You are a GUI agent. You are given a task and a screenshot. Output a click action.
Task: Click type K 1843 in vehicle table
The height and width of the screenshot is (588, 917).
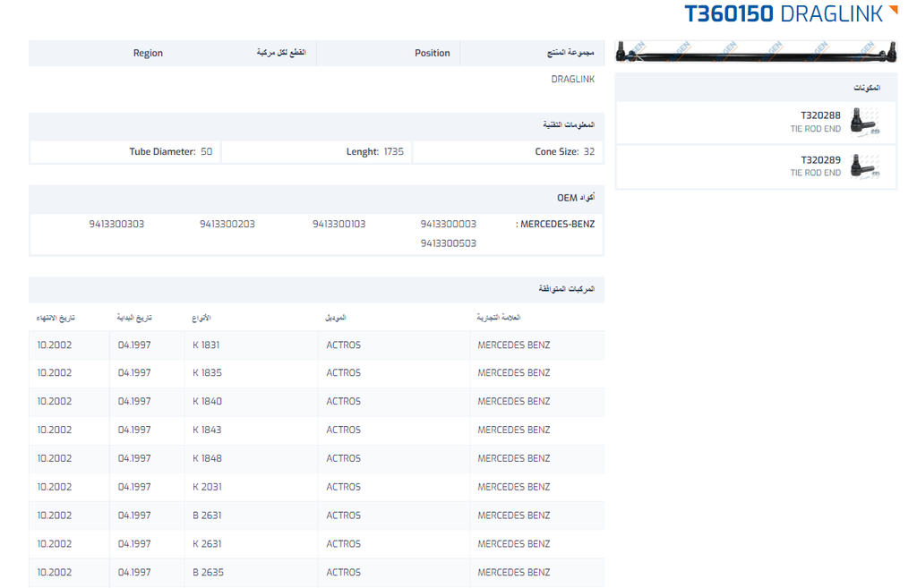click(207, 430)
